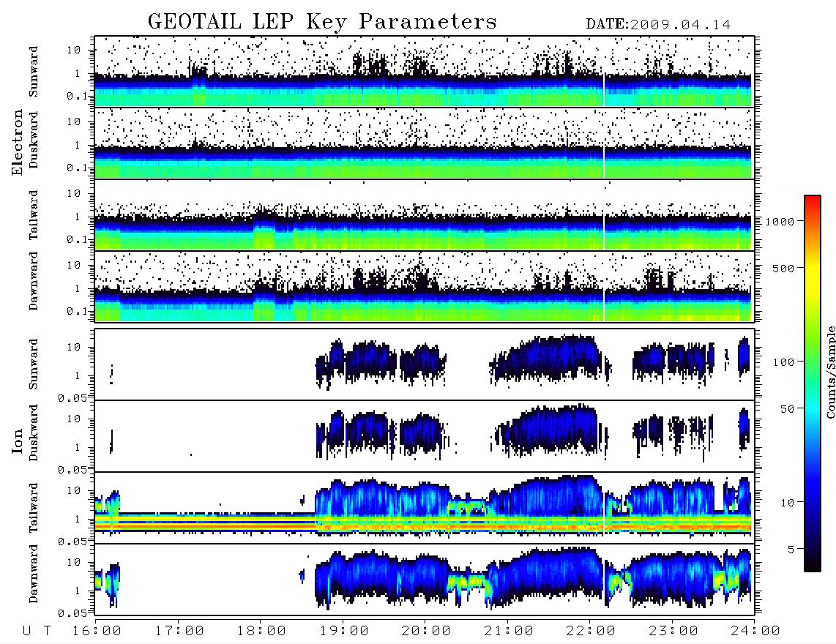Select the 20:00 time axis label
836x644 pixels.
pyautogui.click(x=427, y=632)
